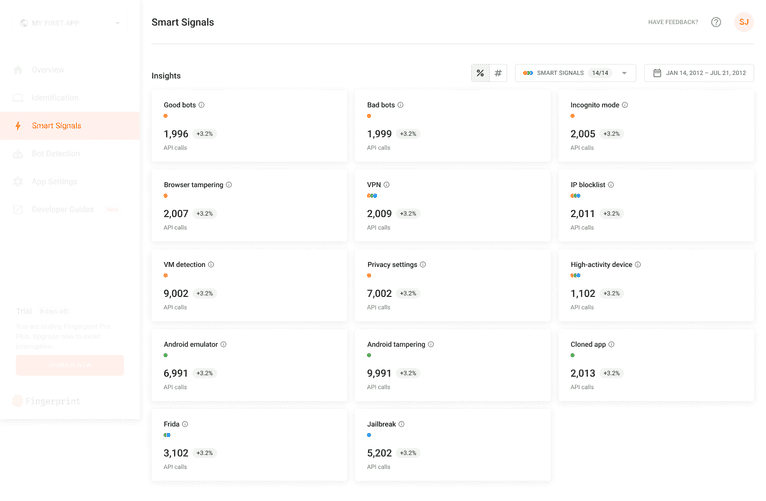Open the SJ user avatar menu
The image size is (766, 501).
(x=743, y=22)
